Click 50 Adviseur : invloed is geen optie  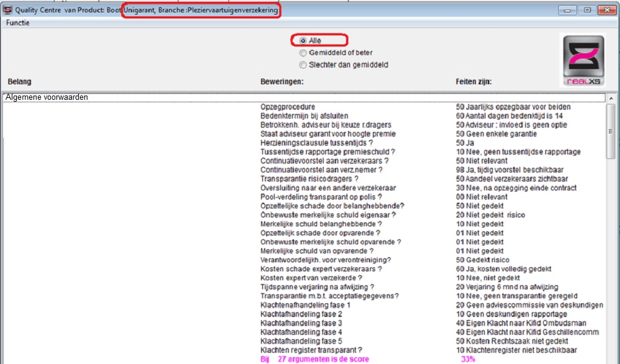tap(511, 125)
